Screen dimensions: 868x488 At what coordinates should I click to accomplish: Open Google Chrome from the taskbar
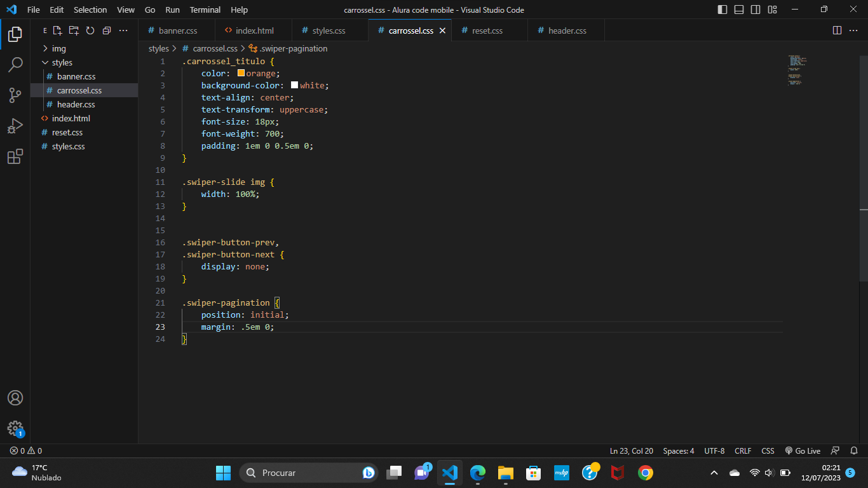(646, 473)
